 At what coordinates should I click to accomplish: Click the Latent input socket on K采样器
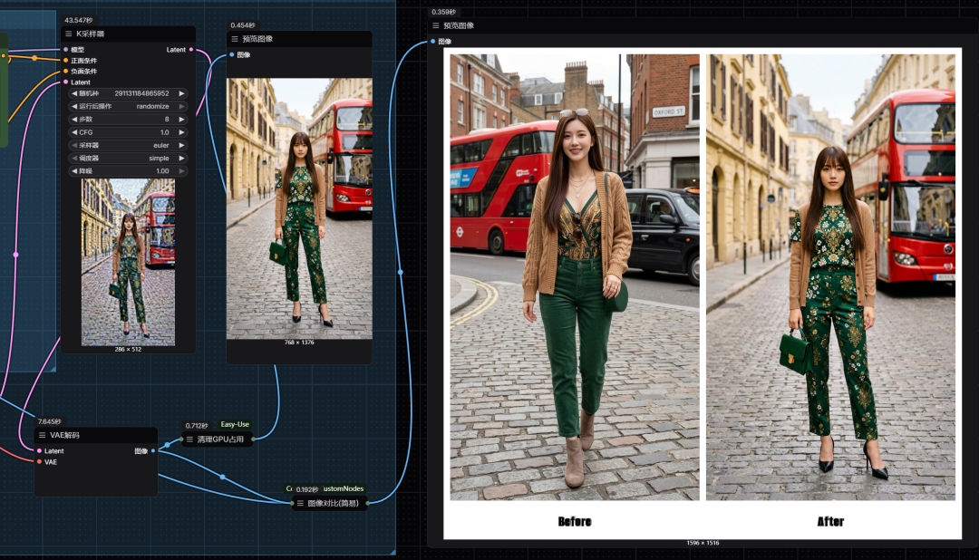pos(65,82)
